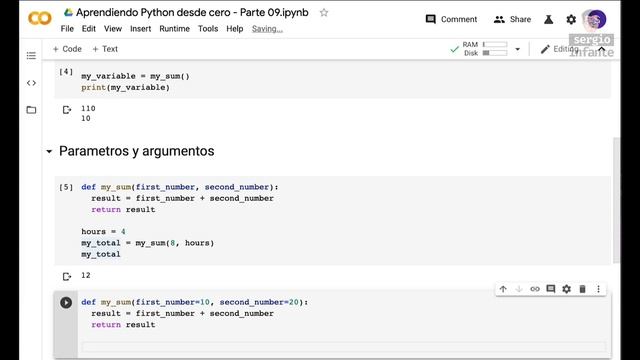Screen dimensions: 640x360
Task: Open the File menu
Action: click(x=67, y=29)
